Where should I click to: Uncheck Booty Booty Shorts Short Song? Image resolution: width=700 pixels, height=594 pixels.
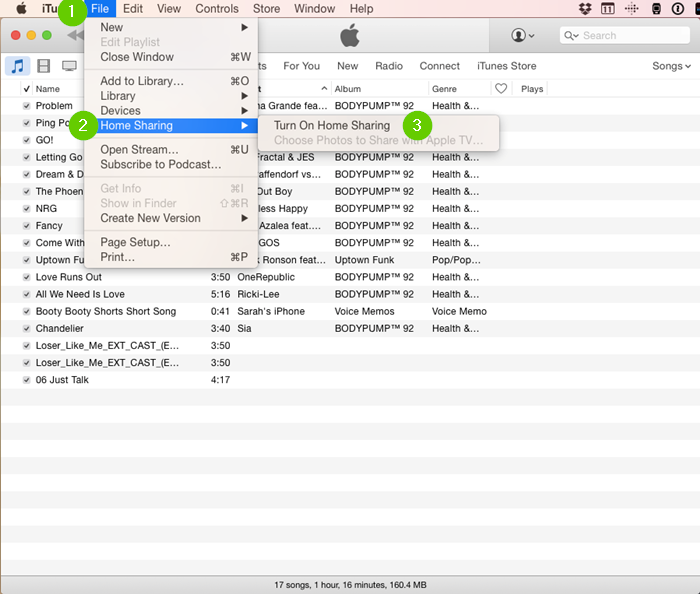coord(26,312)
